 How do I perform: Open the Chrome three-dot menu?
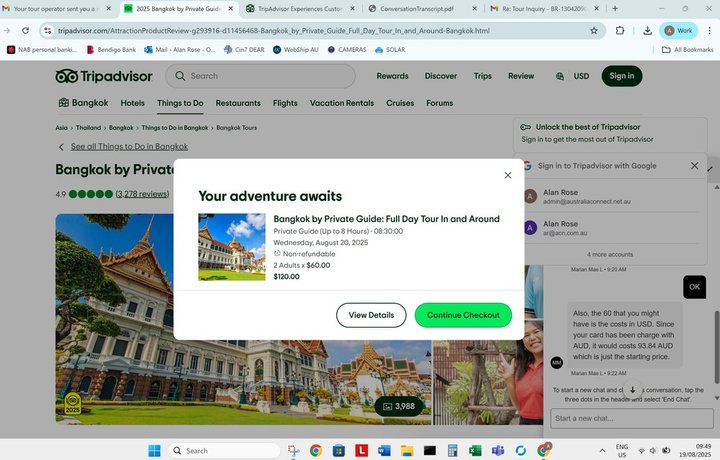[709, 31]
